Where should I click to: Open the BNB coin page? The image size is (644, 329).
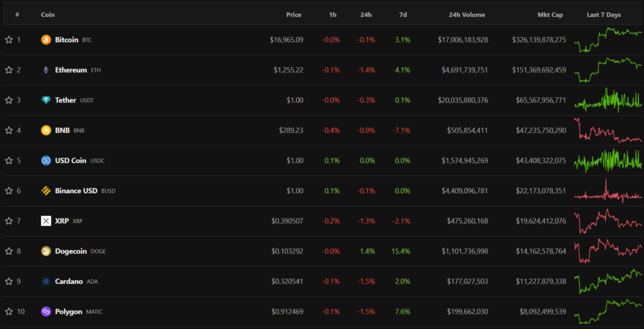[62, 131]
